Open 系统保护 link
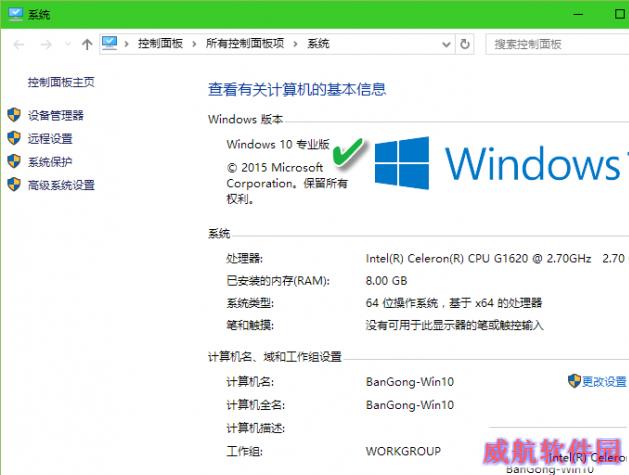Image resolution: width=629 pixels, height=475 pixels. 50,162
